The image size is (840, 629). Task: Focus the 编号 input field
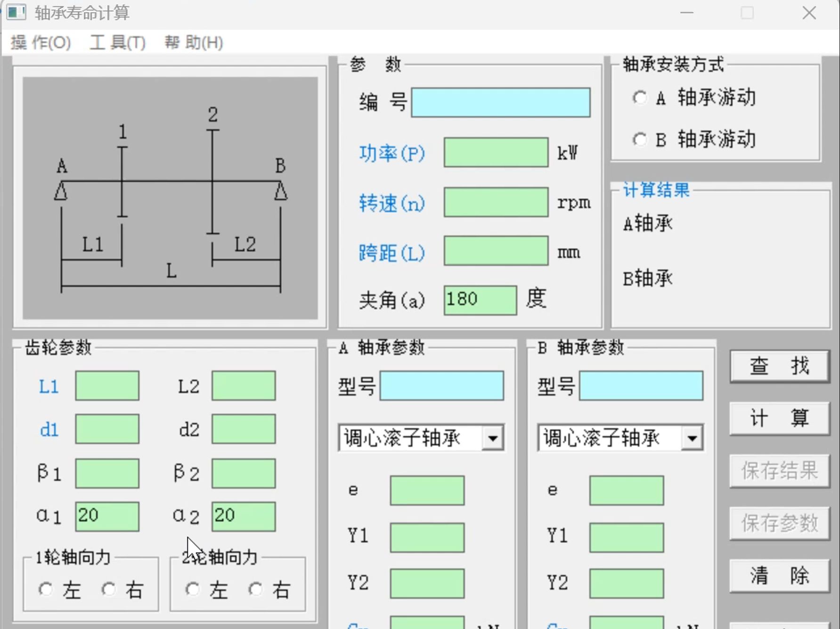pyautogui.click(x=501, y=102)
